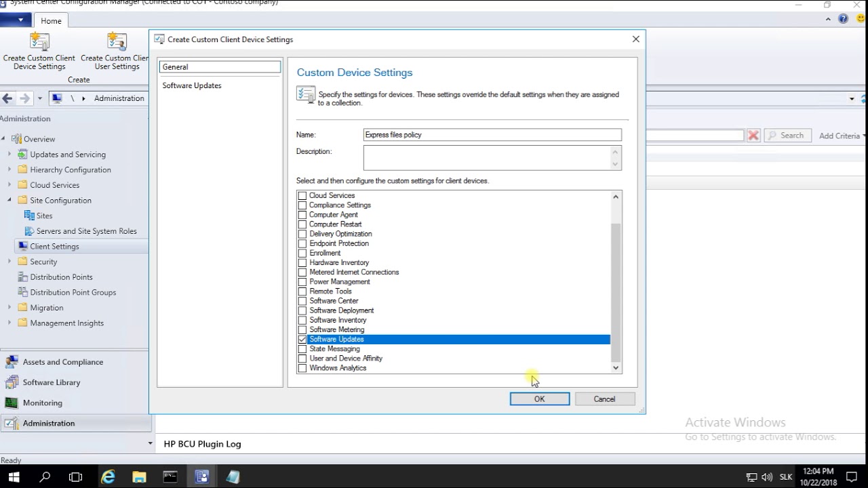Click OK to create settings
The height and width of the screenshot is (488, 868).
coord(540,399)
